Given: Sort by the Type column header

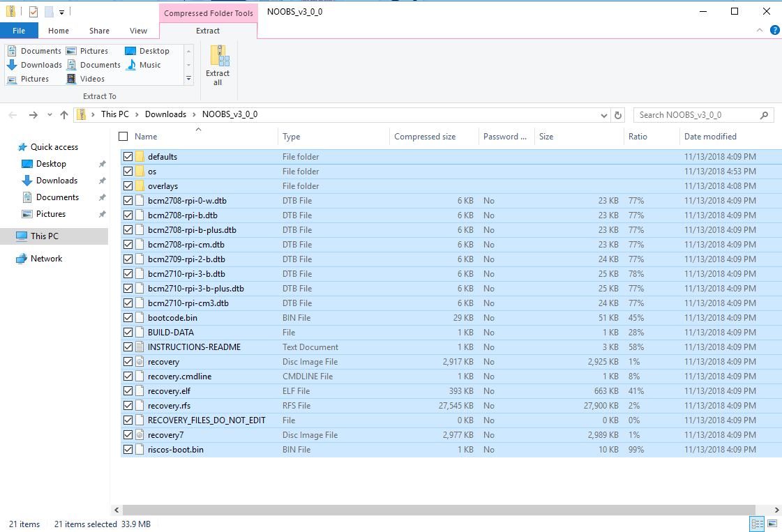Looking at the screenshot, I should pyautogui.click(x=333, y=136).
